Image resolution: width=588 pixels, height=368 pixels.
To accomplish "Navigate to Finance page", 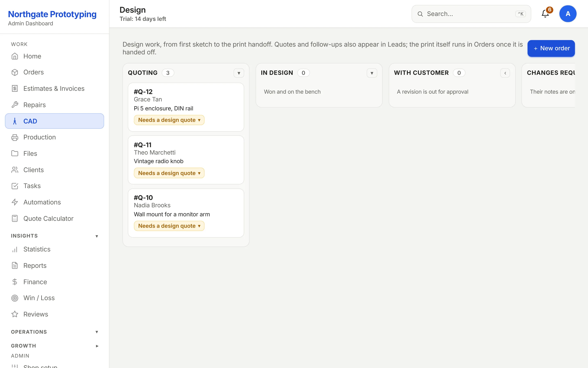I will [55, 282].
